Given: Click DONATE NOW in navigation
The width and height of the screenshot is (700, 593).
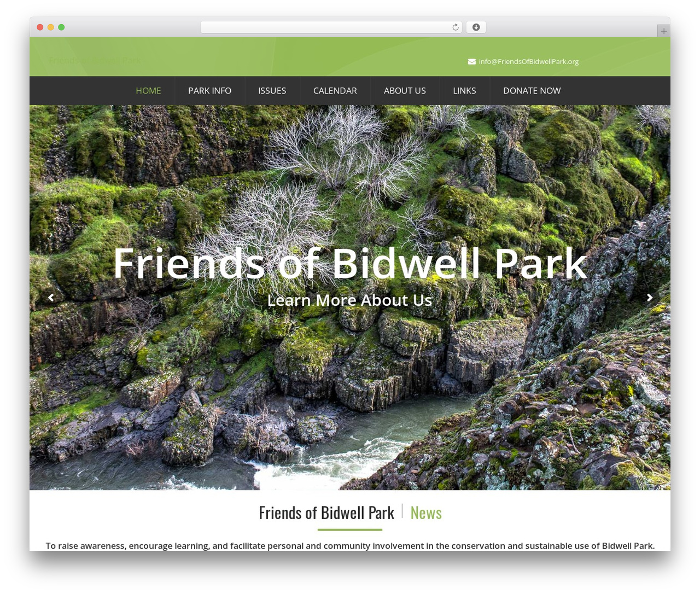Looking at the screenshot, I should click(x=532, y=91).
